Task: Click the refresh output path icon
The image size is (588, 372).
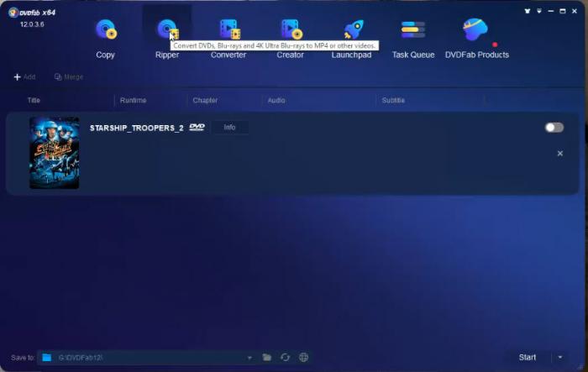Action: (x=286, y=358)
